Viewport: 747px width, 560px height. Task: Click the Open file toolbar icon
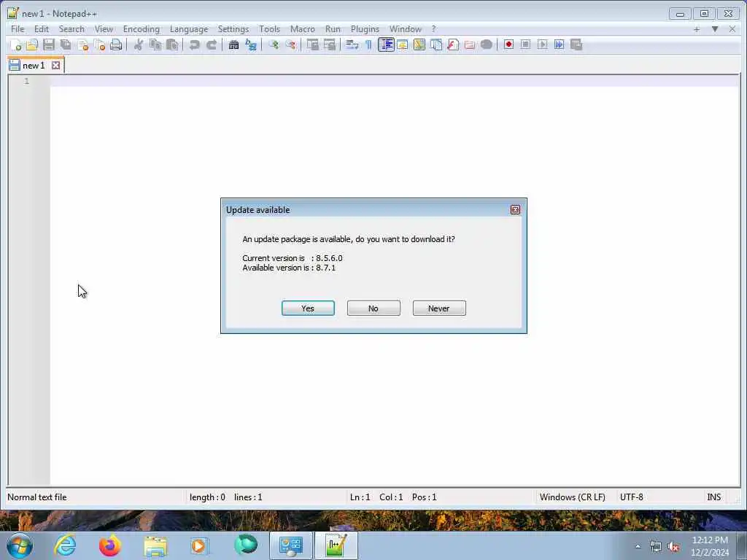coord(32,44)
